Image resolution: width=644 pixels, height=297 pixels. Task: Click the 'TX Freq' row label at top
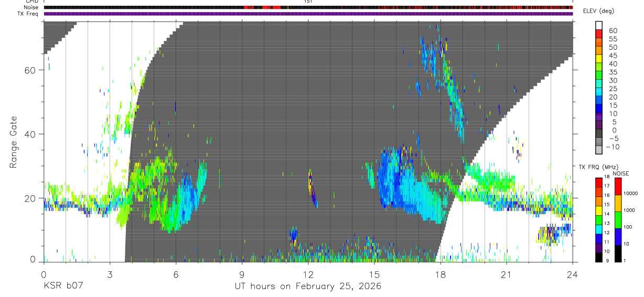pos(28,14)
